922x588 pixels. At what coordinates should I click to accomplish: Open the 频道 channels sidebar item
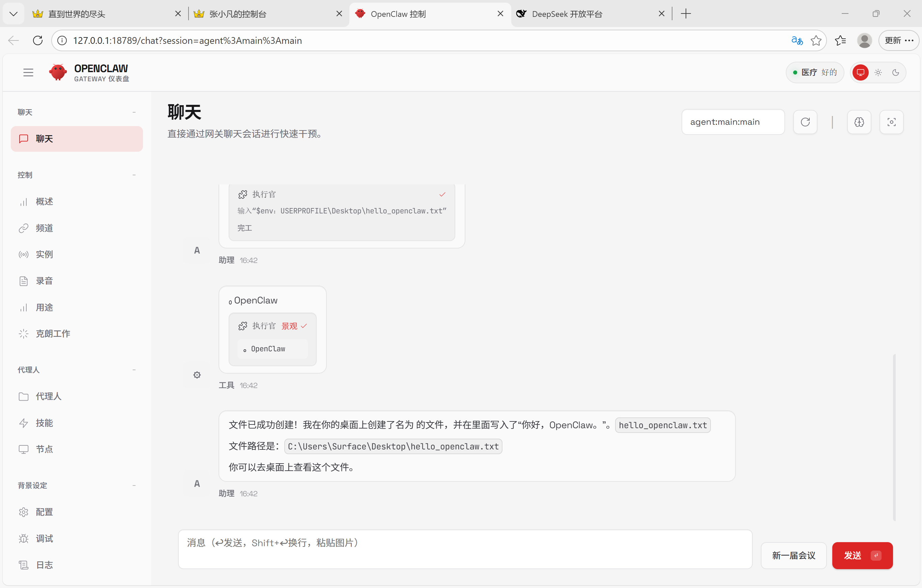click(44, 228)
